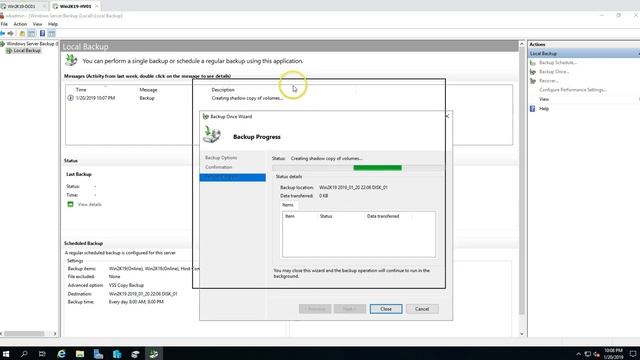This screenshot has height=360, width=640.
Task: Close the Win2K19-HV01 tab
Action: [97, 6]
